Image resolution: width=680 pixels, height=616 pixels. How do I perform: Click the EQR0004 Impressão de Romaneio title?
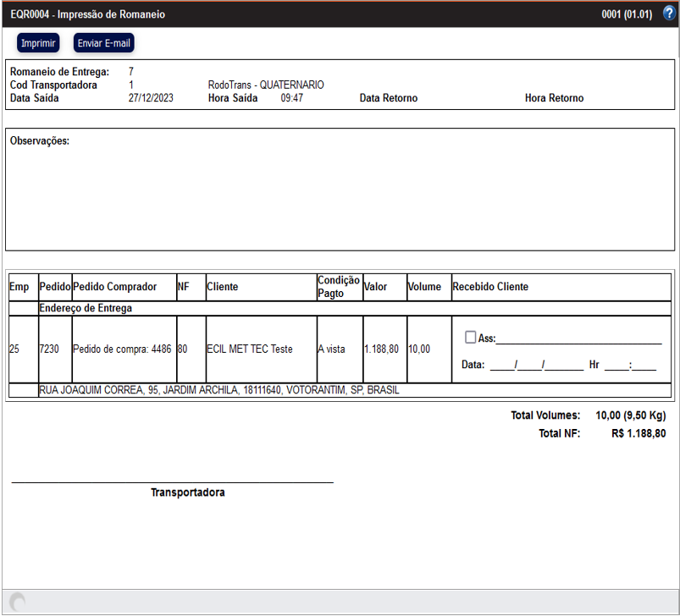pyautogui.click(x=88, y=14)
